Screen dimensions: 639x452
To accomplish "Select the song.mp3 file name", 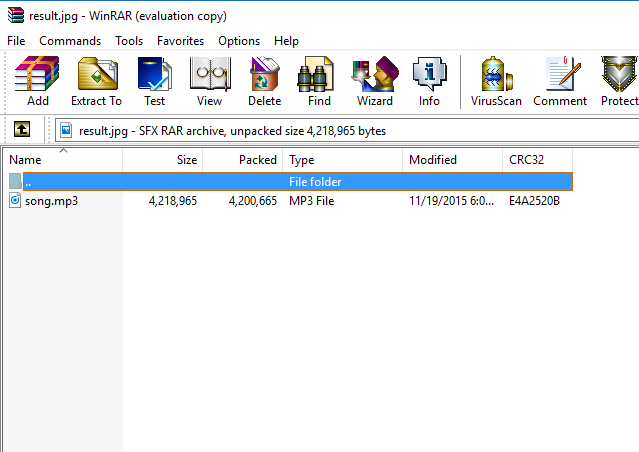I will point(51,201).
